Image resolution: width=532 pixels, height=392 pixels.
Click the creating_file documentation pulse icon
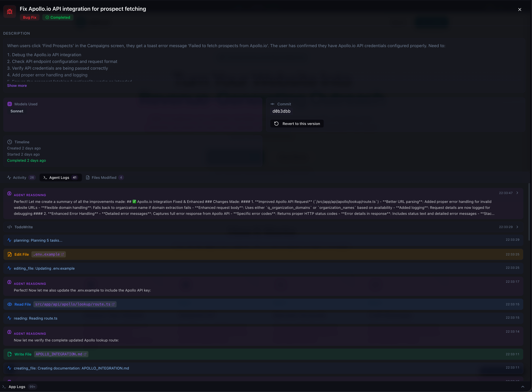click(9, 368)
